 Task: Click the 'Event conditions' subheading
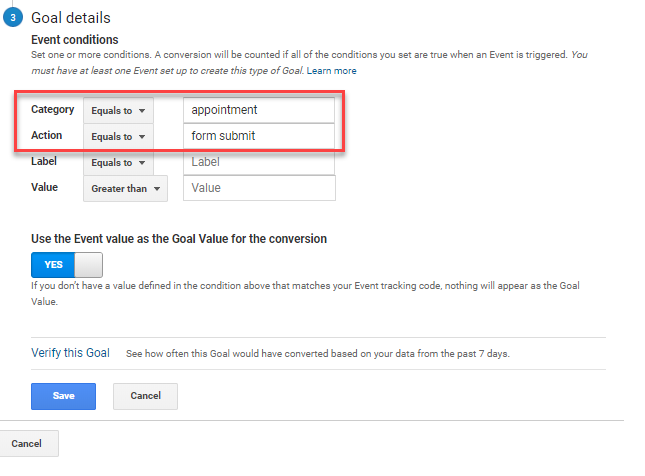75,40
